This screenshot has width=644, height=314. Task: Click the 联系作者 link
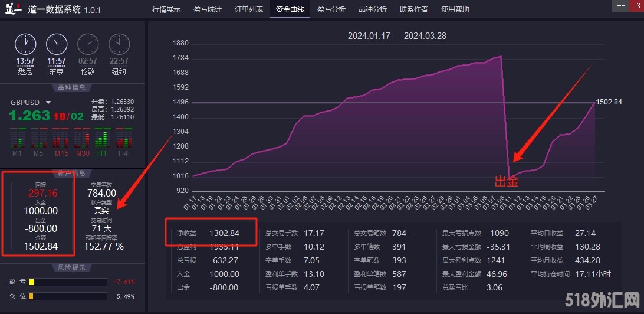tap(413, 9)
